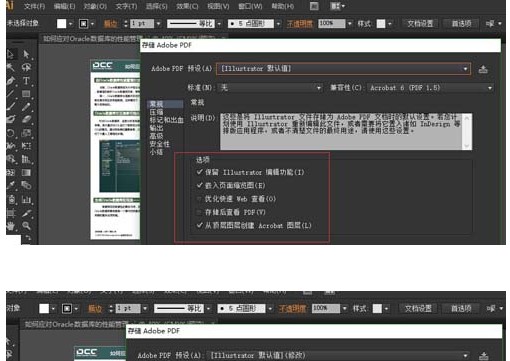Select the Type (T) tool
Image resolution: width=510 pixels, height=361 pixels.
click(x=26, y=81)
